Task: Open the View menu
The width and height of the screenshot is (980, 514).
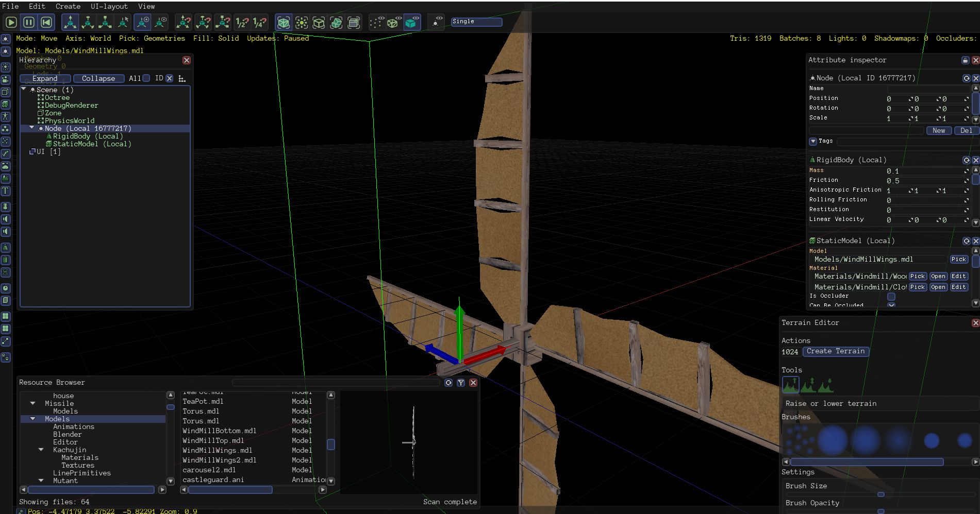Action: (146, 6)
